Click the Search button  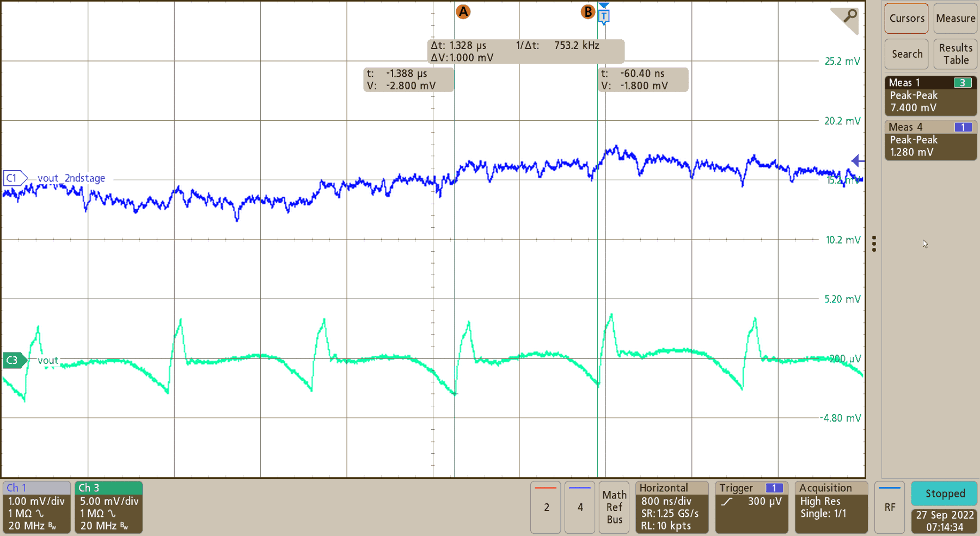(906, 54)
